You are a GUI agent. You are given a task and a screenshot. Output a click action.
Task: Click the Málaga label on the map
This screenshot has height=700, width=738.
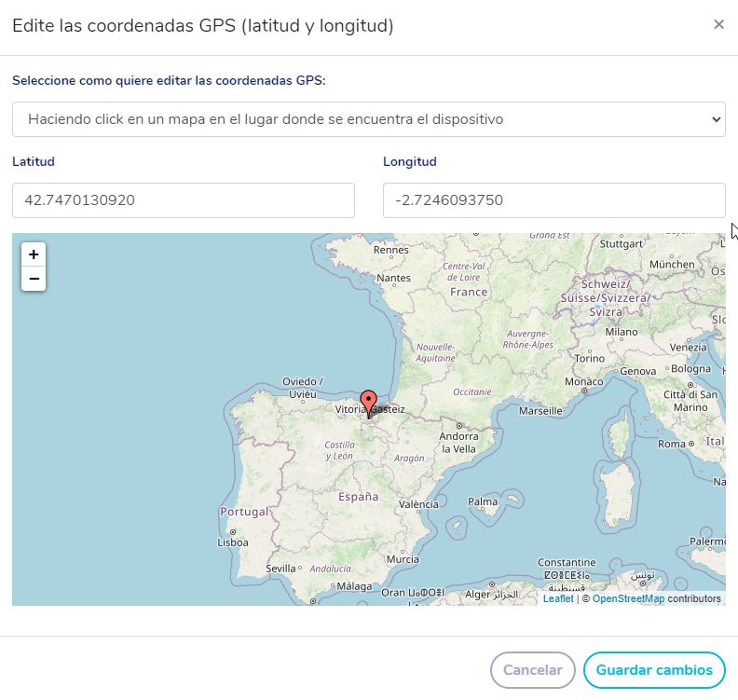(x=354, y=586)
